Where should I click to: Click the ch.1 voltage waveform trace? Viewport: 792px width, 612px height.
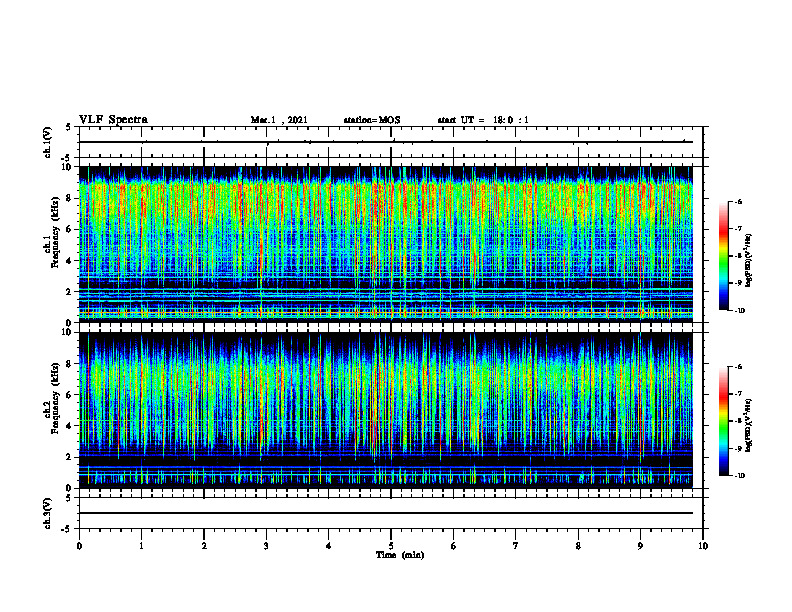pyautogui.click(x=386, y=142)
